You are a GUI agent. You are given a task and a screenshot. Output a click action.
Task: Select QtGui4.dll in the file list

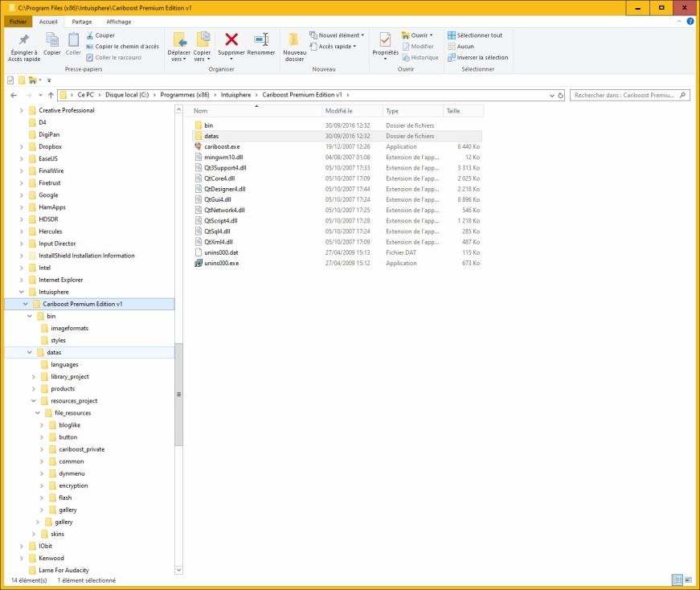tap(218, 199)
